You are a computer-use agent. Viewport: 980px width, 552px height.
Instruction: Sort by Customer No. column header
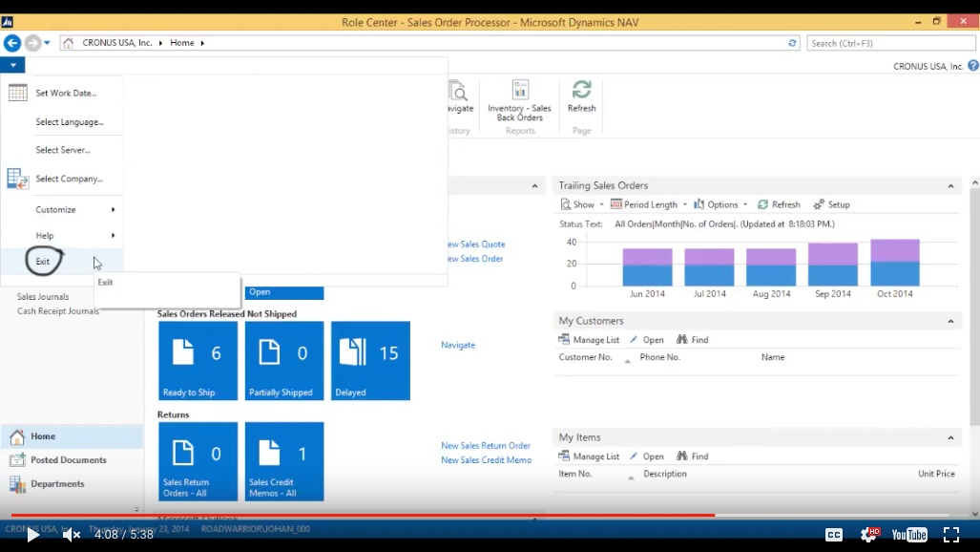tap(585, 357)
